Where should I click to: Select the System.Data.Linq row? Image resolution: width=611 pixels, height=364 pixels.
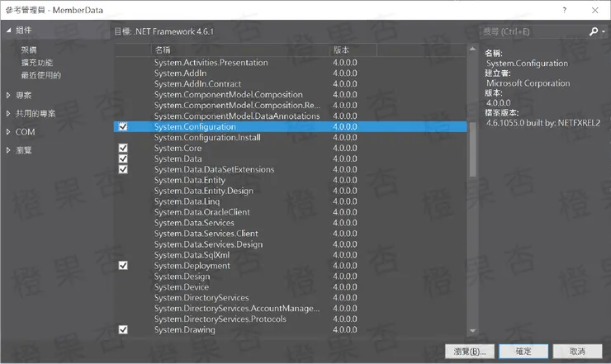[x=291, y=201]
